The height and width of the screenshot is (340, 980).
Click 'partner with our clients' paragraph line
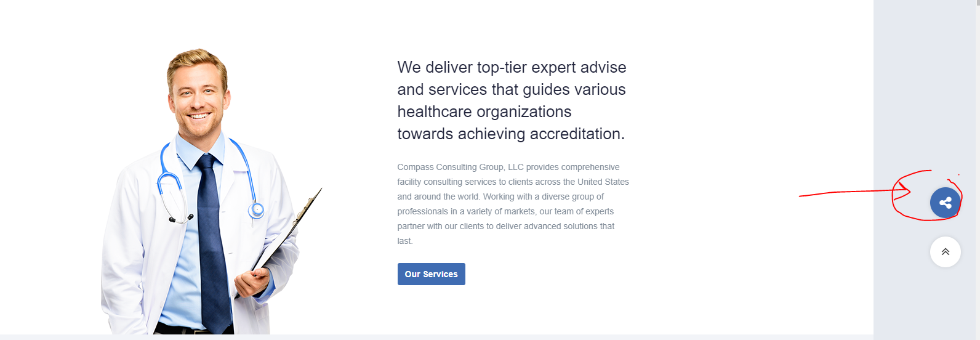click(440, 226)
